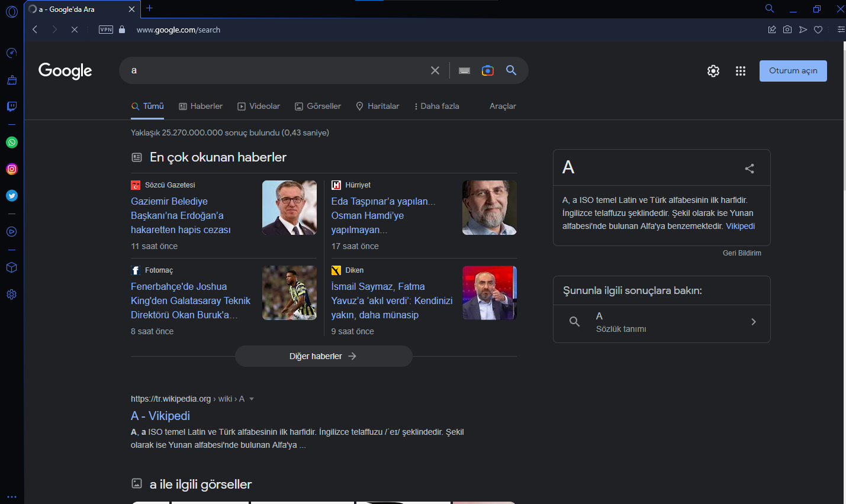Click the Diğer haberler button

[324, 356]
